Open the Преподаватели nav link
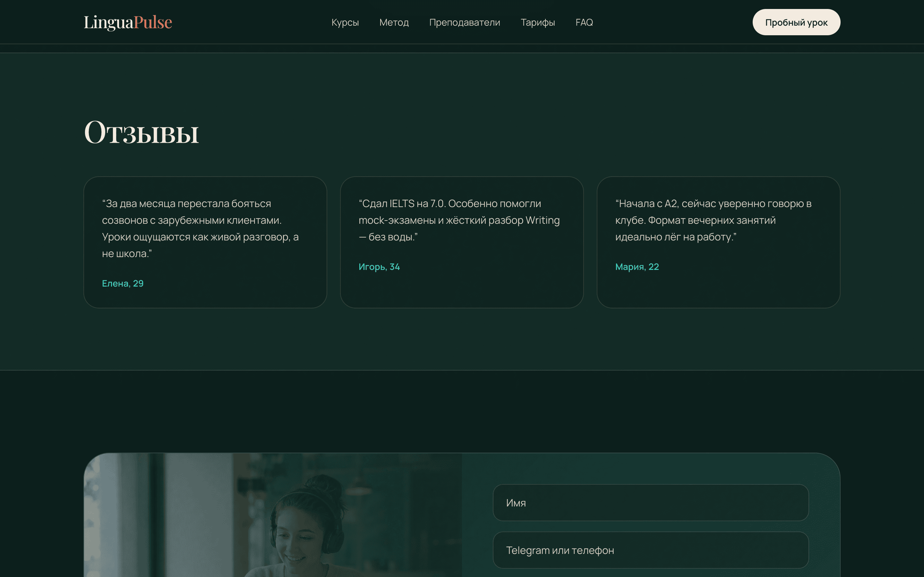 click(464, 22)
